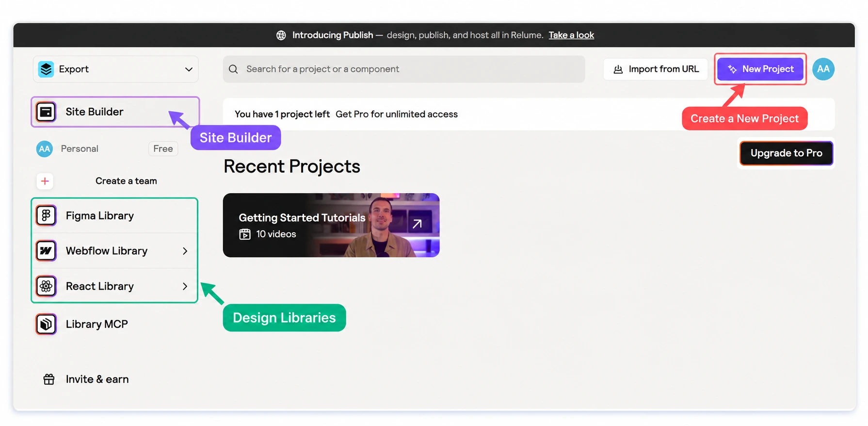Click the Webflow Library label
This screenshot has width=868, height=426.
click(x=107, y=251)
